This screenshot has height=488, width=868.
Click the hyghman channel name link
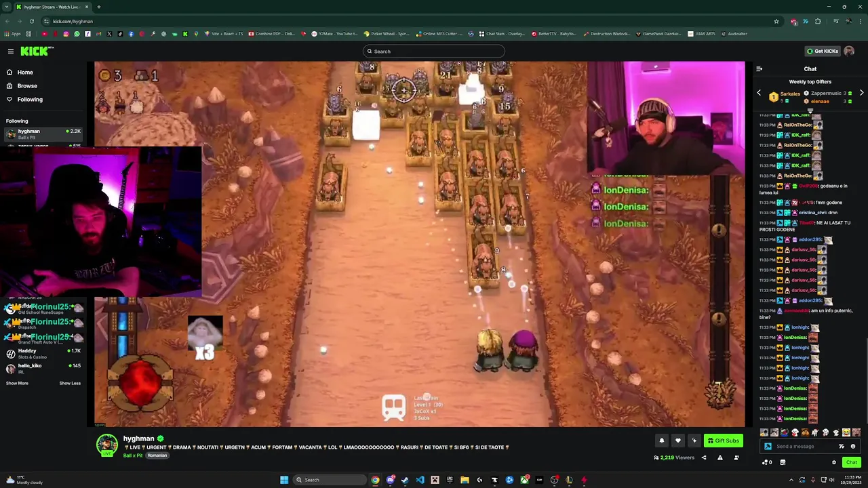tap(138, 439)
